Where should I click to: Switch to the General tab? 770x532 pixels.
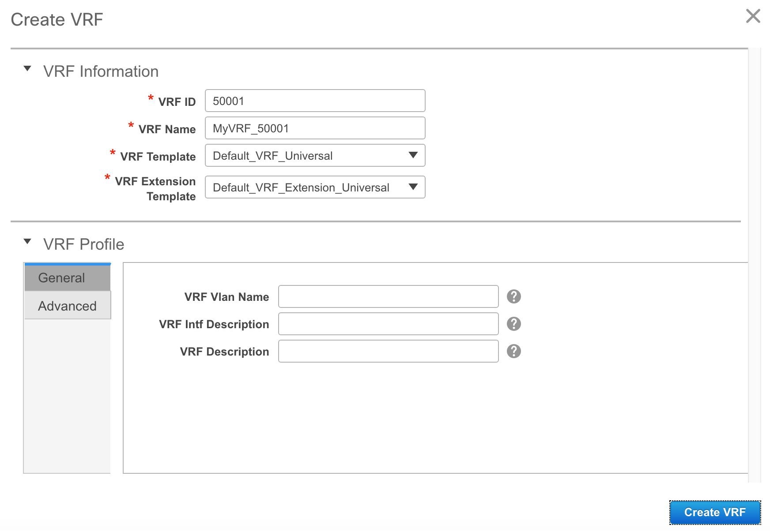[x=68, y=277]
